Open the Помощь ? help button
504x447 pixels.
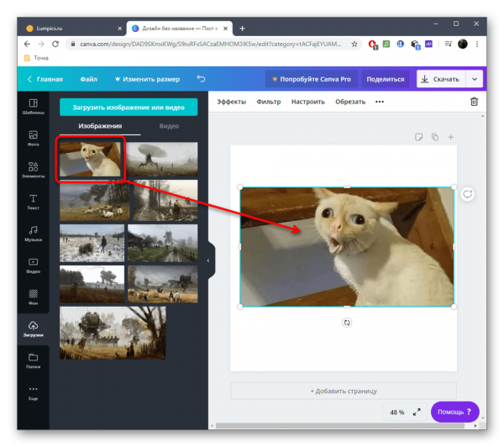click(x=454, y=412)
